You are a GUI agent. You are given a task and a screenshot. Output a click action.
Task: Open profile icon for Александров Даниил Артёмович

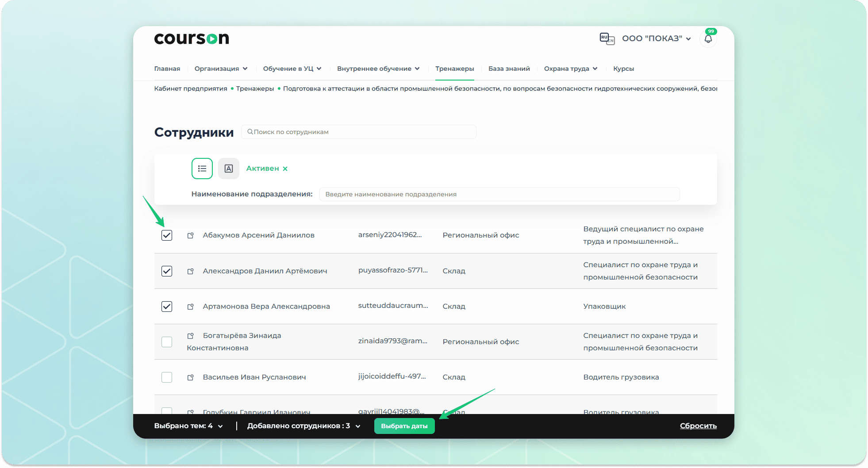coord(191,271)
